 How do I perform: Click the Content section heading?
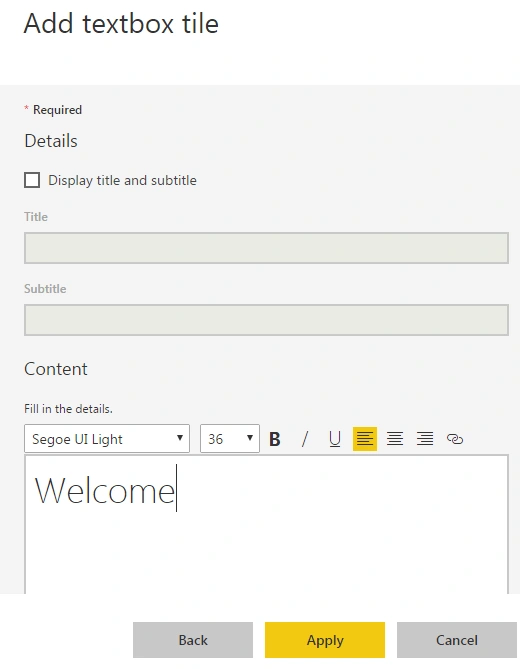(56, 369)
